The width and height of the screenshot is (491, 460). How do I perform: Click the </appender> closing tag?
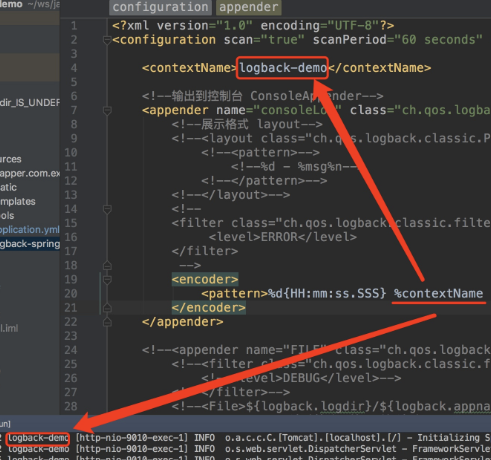coord(183,322)
